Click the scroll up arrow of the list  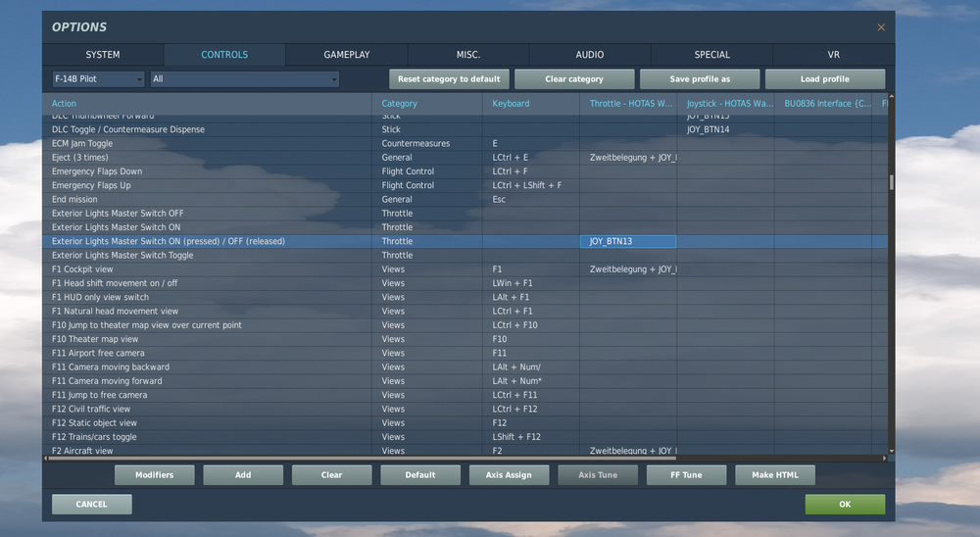(891, 96)
